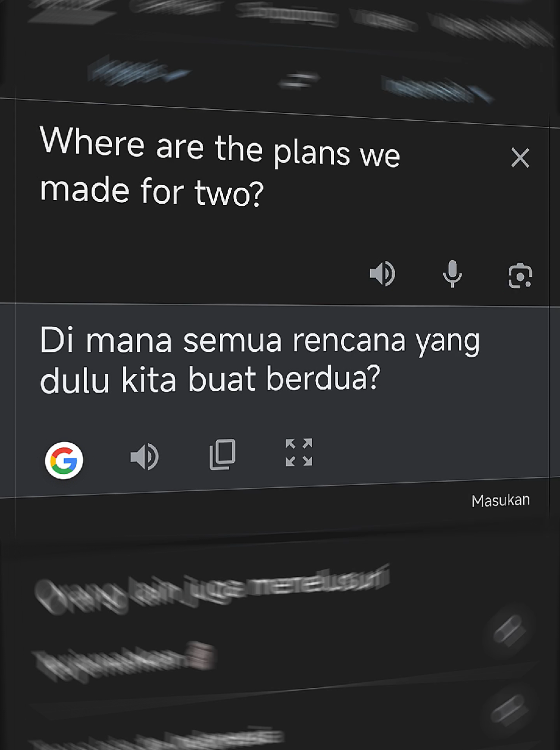Image resolution: width=560 pixels, height=750 pixels.
Task: Open camera translate lens icon
Action: pos(520,275)
